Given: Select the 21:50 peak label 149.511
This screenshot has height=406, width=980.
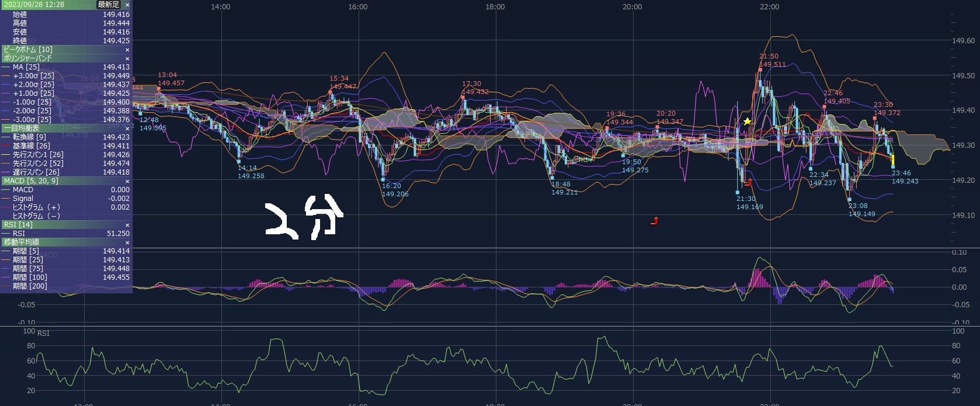Looking at the screenshot, I should click(x=772, y=61).
